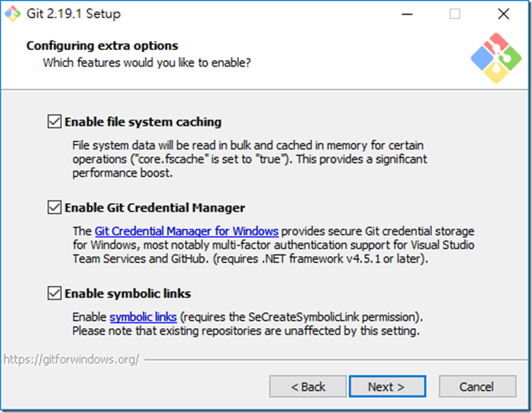Click the 'Enable file system caching' label text
The image size is (532, 413).
(143, 122)
